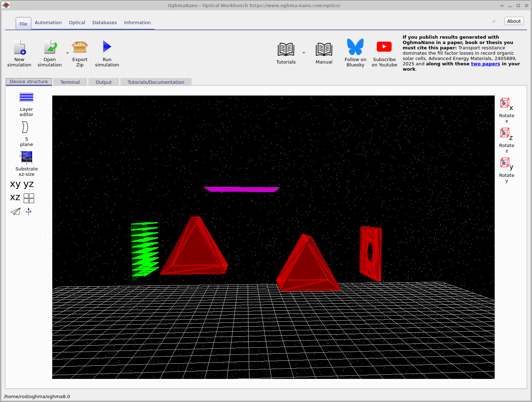532x402 pixels.
Task: Switch to the Terminal tab
Action: pyautogui.click(x=70, y=82)
